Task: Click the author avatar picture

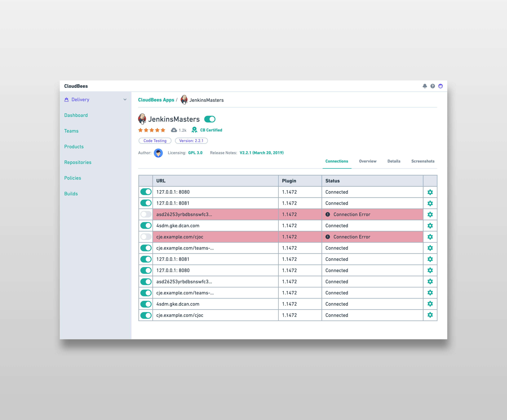Action: coord(158,153)
